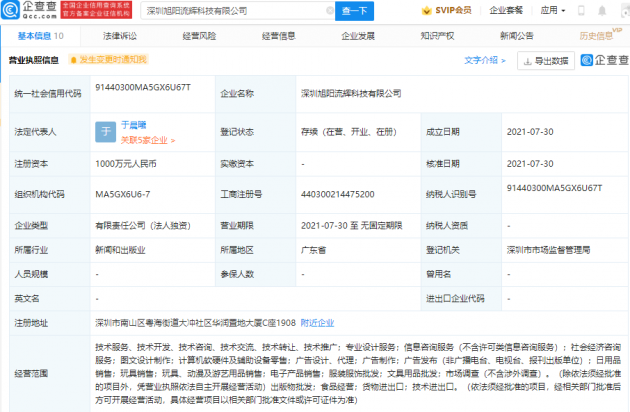Switch to the 知识产权 tab
Viewport: 630px width, 412px height.
coord(437,36)
